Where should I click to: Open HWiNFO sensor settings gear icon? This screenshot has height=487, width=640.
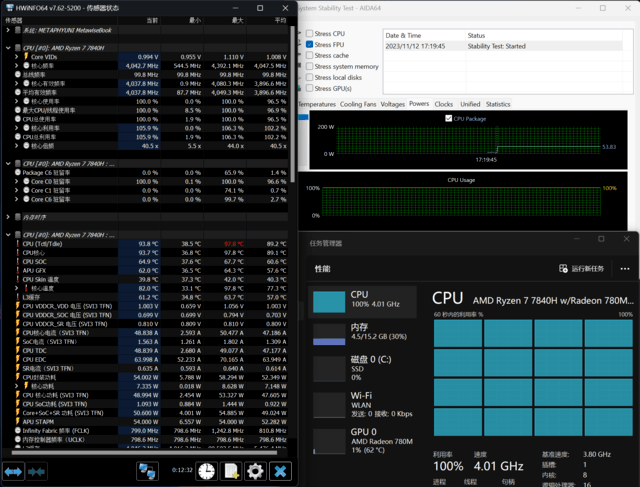click(x=256, y=471)
